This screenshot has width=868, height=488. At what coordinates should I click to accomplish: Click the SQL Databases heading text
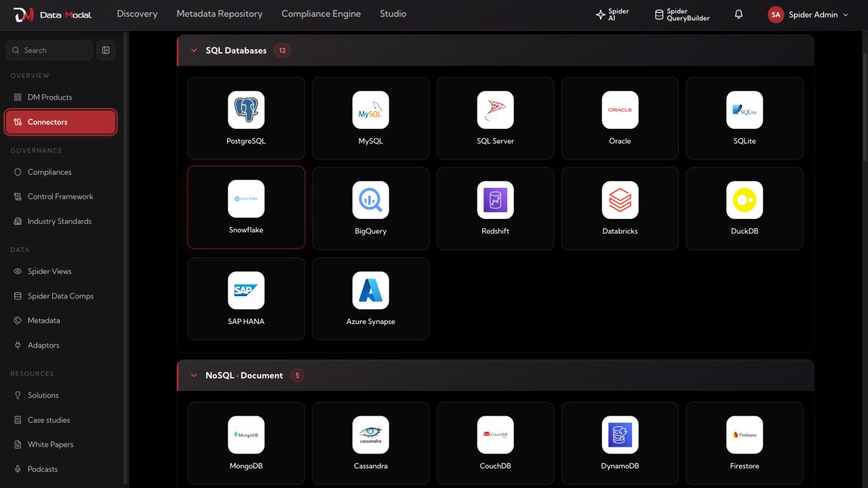point(236,50)
